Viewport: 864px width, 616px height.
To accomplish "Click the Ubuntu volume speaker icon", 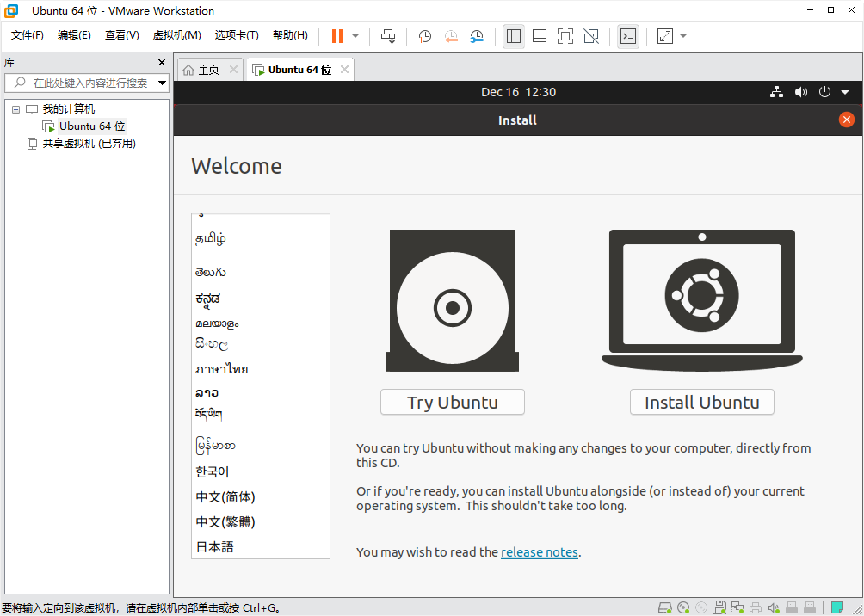I will point(800,92).
